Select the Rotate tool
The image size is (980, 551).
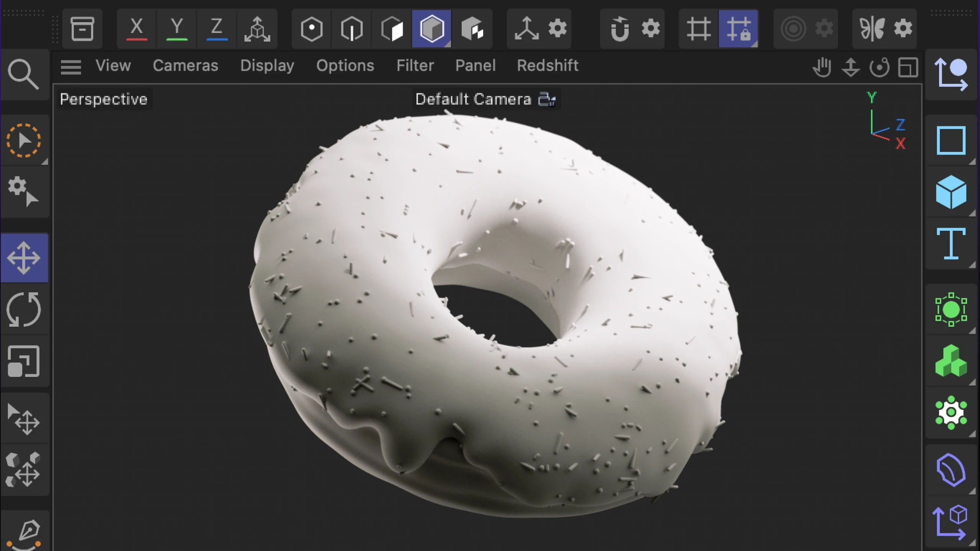[24, 310]
